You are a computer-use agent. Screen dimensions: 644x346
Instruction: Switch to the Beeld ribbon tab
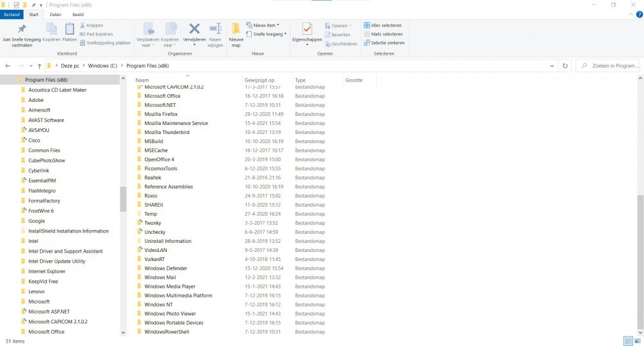click(77, 14)
